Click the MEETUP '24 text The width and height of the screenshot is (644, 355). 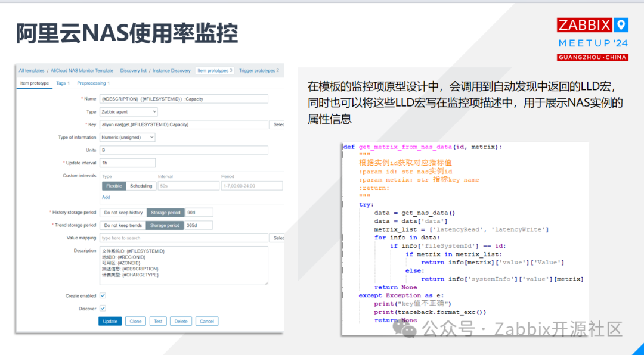click(593, 43)
